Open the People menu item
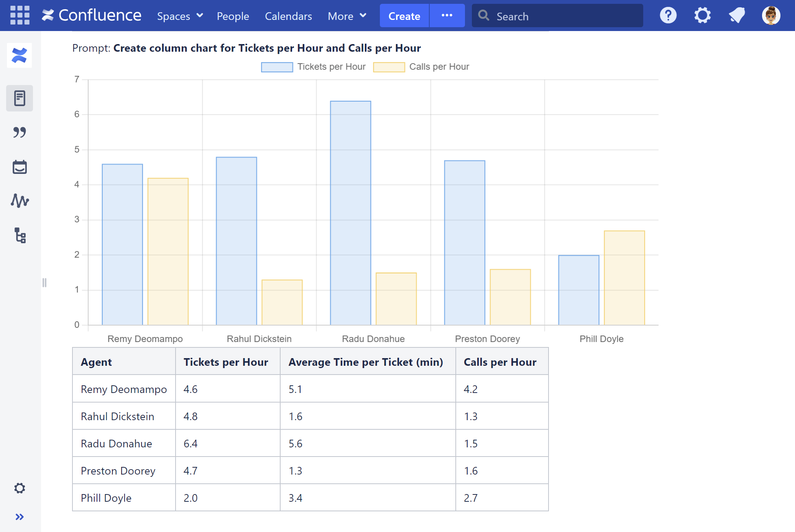 [x=233, y=16]
